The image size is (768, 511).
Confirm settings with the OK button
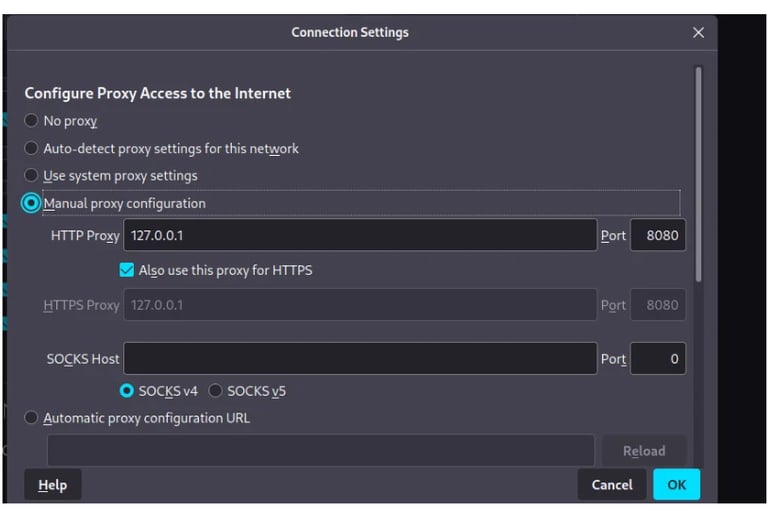[676, 485]
